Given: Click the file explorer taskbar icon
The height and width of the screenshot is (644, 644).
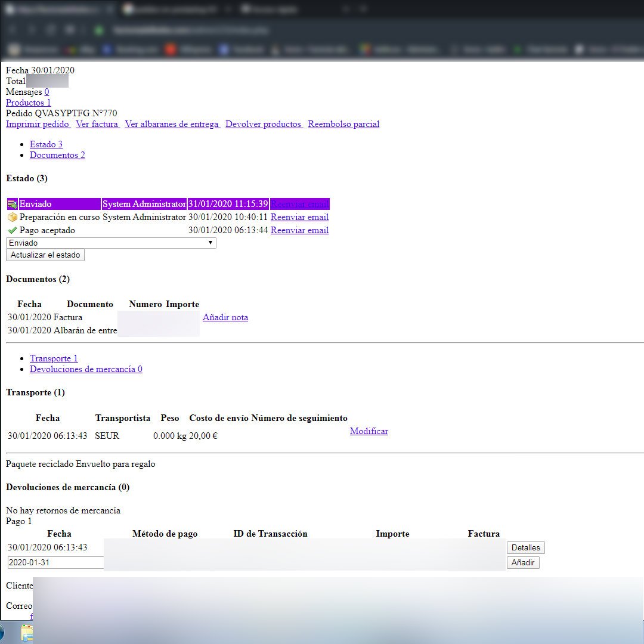Looking at the screenshot, I should tap(27, 633).
